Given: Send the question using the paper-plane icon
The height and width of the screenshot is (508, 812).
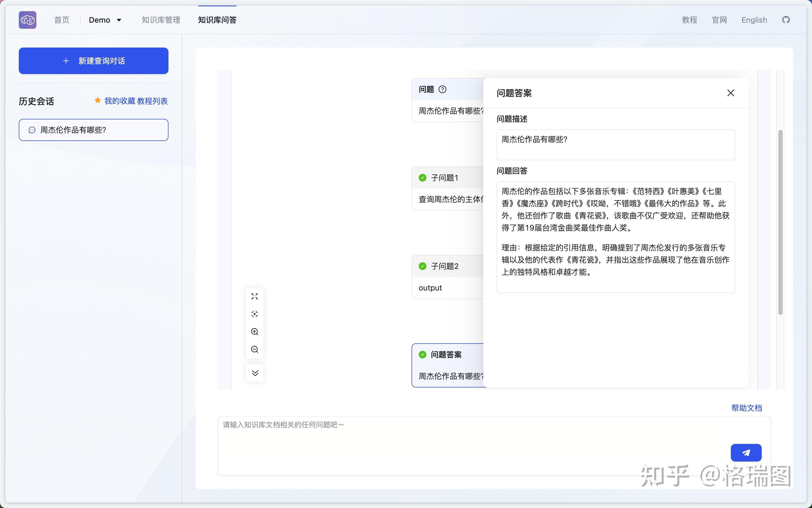Looking at the screenshot, I should point(746,452).
